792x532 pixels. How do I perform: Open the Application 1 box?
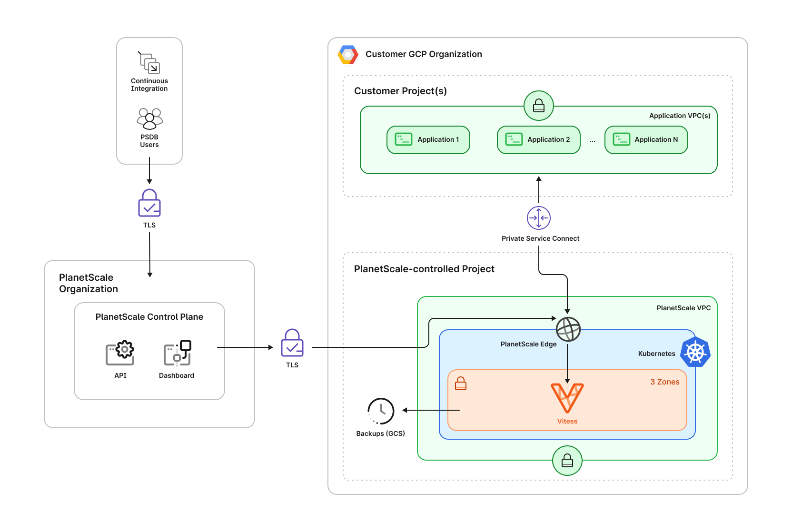(427, 139)
